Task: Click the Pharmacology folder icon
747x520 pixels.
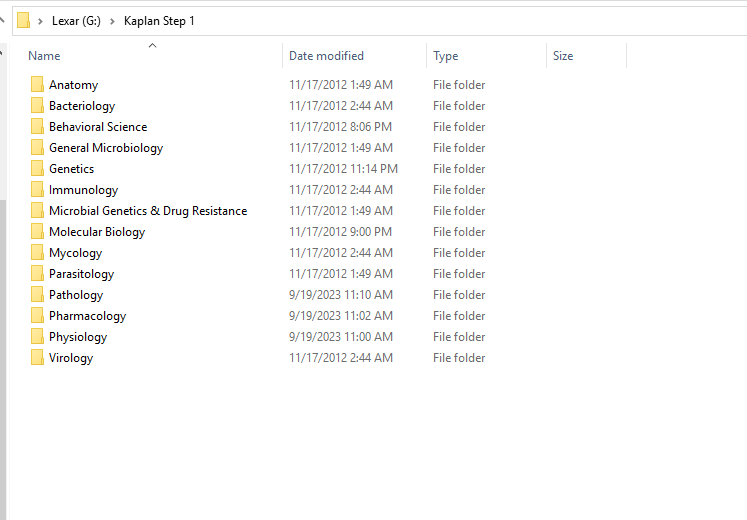Action: pos(37,315)
